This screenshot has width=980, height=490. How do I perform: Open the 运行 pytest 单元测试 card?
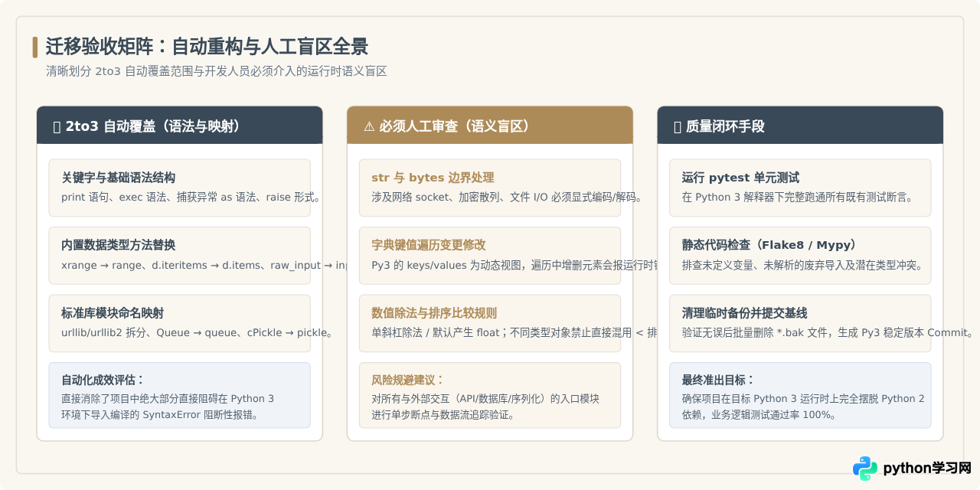tap(800, 188)
